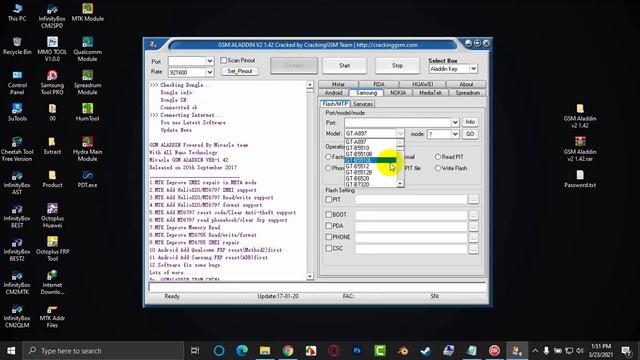Open HumTool desktop shortcut
Image resolution: width=640 pixels, height=360 pixels.
87,112
